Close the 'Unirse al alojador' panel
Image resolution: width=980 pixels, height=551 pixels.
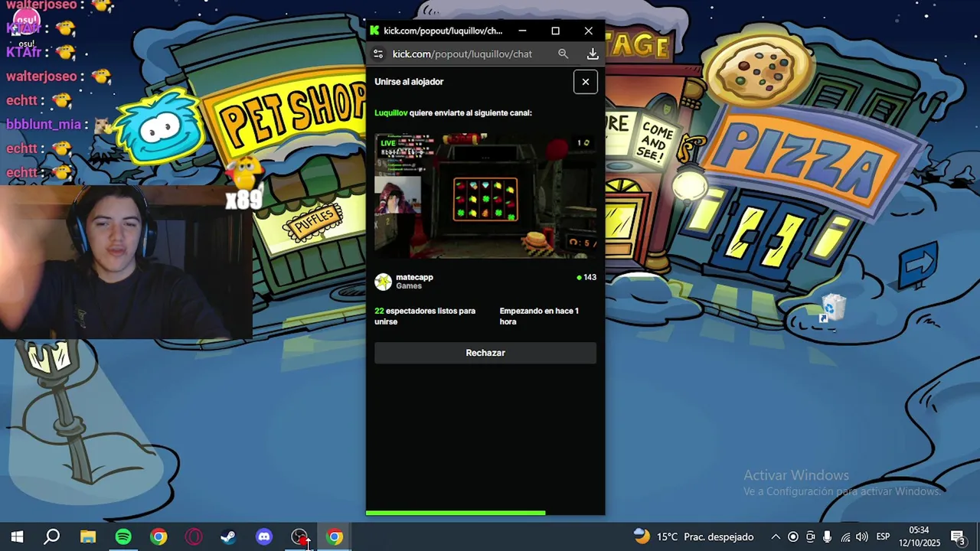[x=586, y=82]
